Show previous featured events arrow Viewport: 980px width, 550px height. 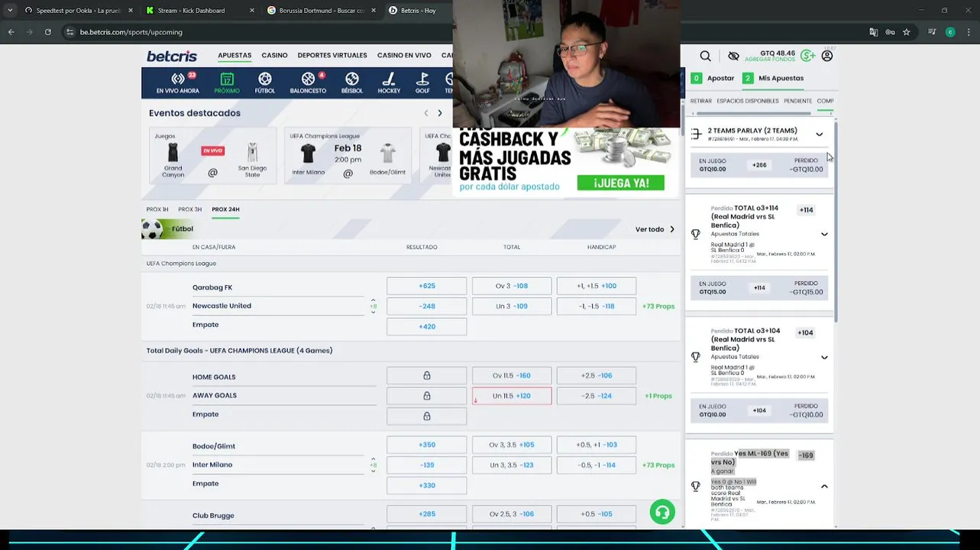pos(426,113)
